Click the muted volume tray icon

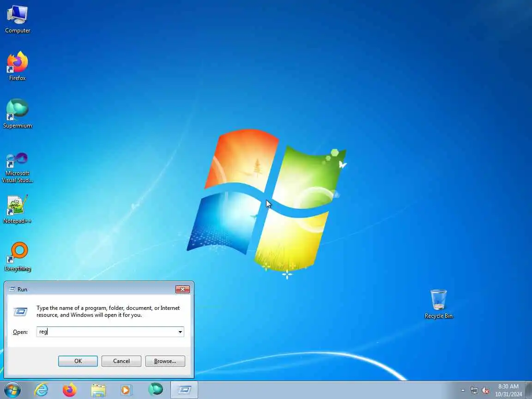[485, 391]
